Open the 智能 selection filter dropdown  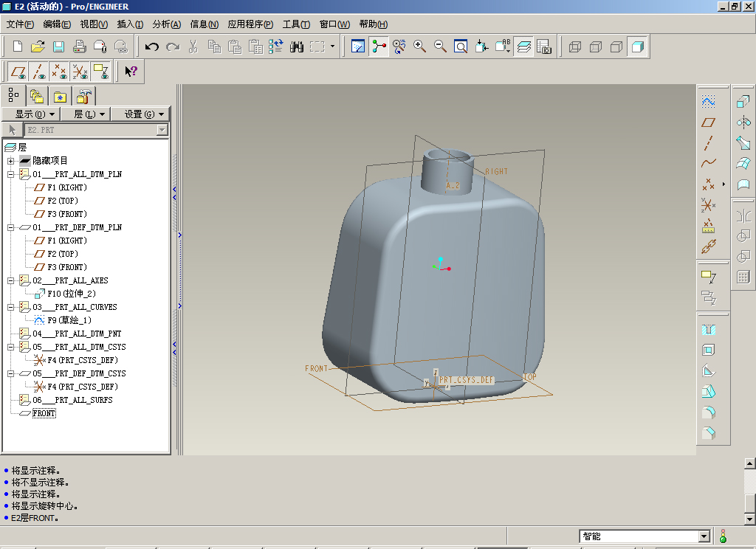pos(704,536)
